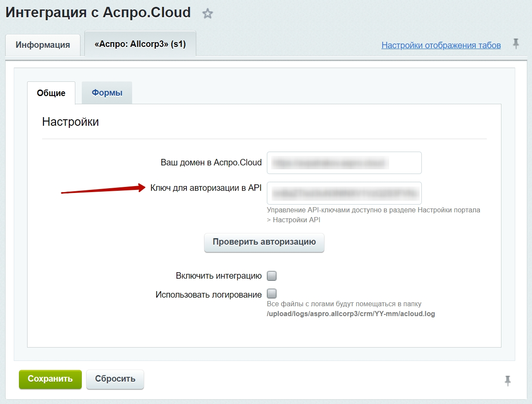532x404 pixels.
Task: Open Настройки отображения табов link
Action: [441, 45]
